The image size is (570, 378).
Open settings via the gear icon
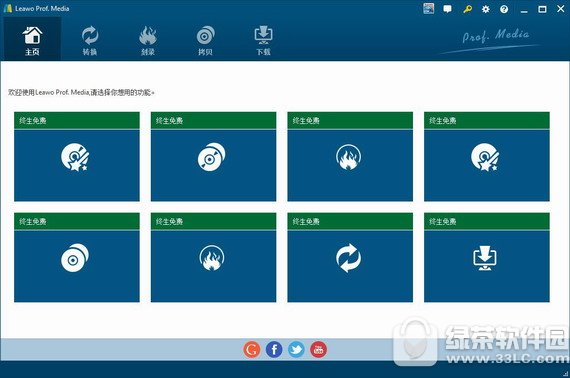(486, 9)
